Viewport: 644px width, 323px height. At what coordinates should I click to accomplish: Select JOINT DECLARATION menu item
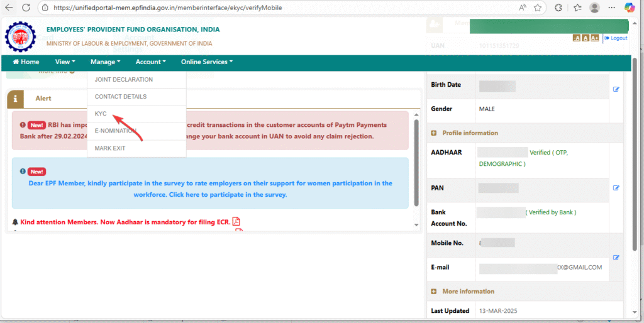coord(136,80)
